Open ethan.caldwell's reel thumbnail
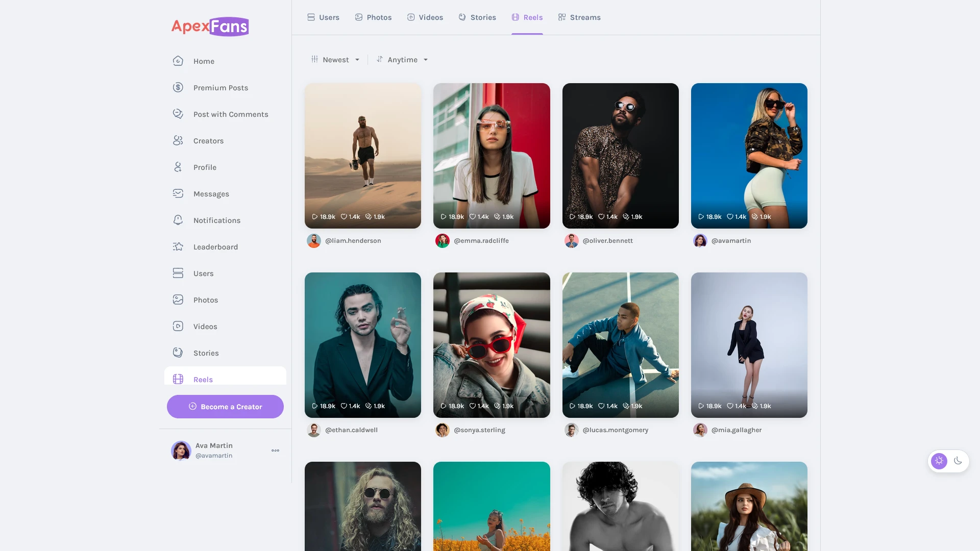Image resolution: width=980 pixels, height=551 pixels. coord(363,345)
